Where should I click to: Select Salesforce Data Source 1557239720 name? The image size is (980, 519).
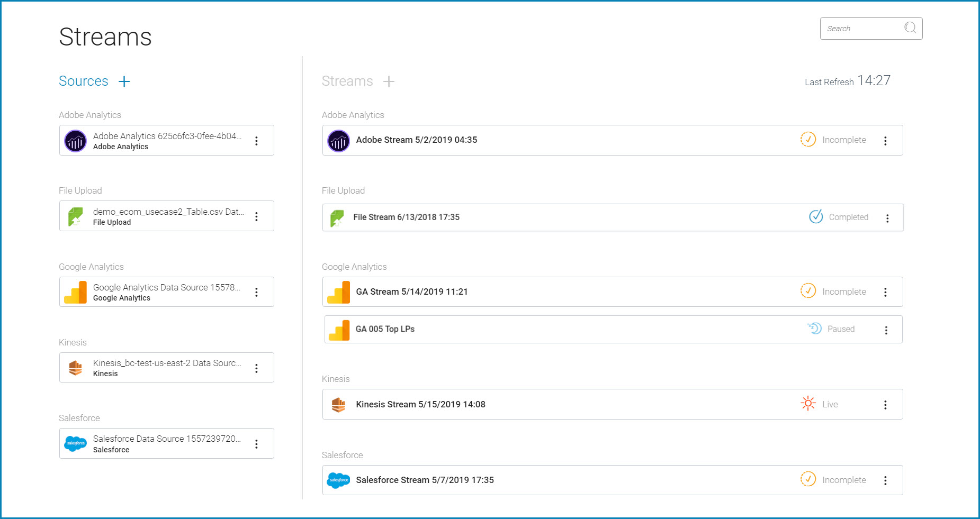click(x=167, y=439)
